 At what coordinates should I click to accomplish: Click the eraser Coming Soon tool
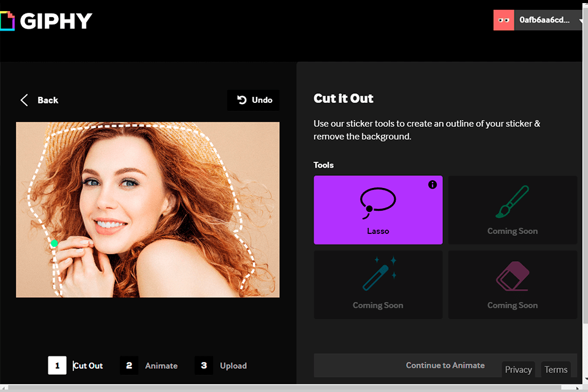pos(513,285)
